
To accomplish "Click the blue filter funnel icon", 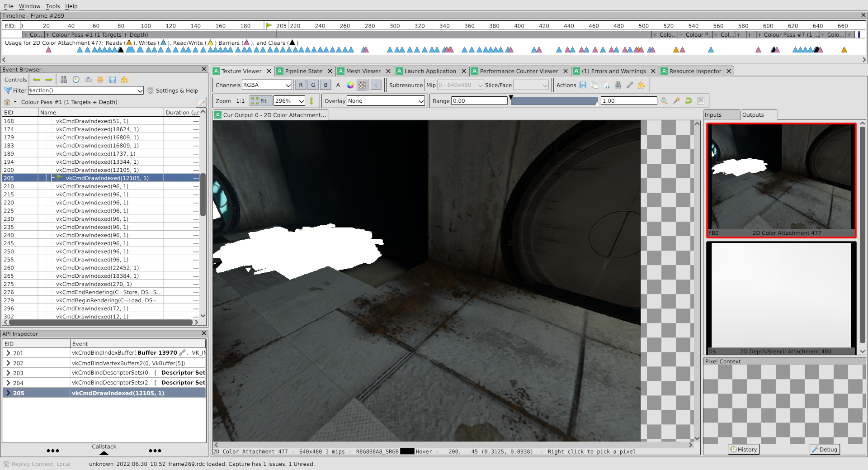I will point(8,90).
